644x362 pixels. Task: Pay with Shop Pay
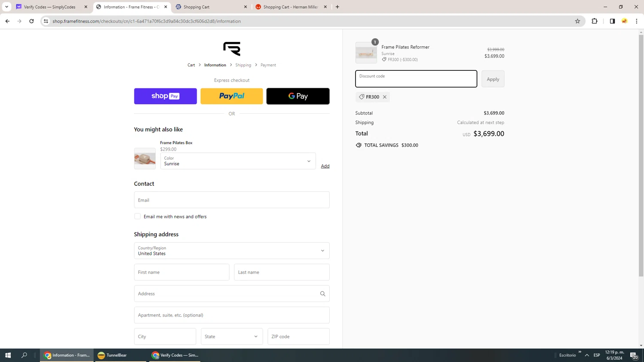pos(165,96)
